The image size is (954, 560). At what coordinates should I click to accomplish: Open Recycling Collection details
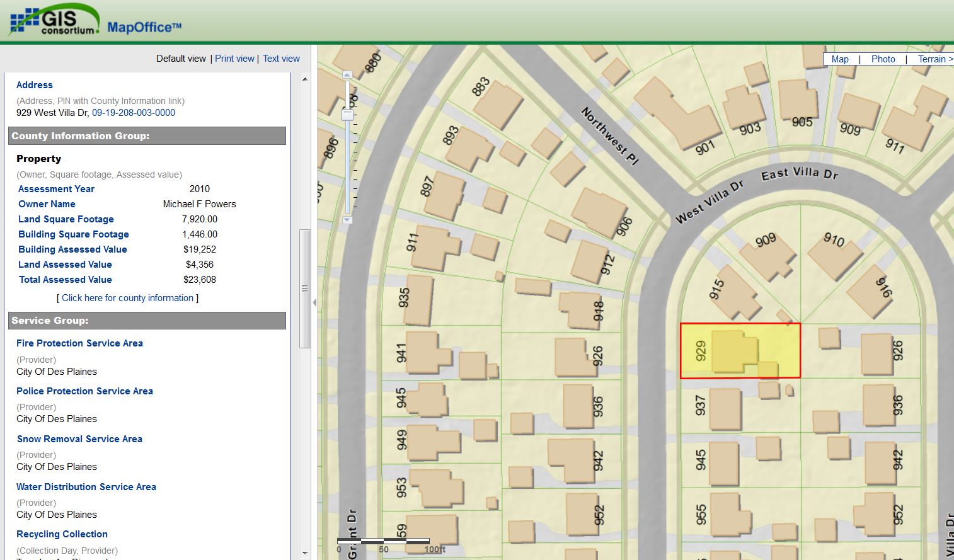[62, 534]
